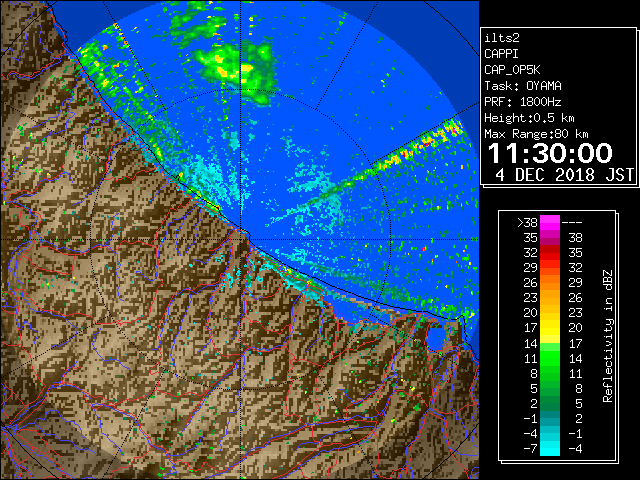This screenshot has width=640, height=480.
Task: Click the time '11:30:00'
Action: tap(550, 153)
